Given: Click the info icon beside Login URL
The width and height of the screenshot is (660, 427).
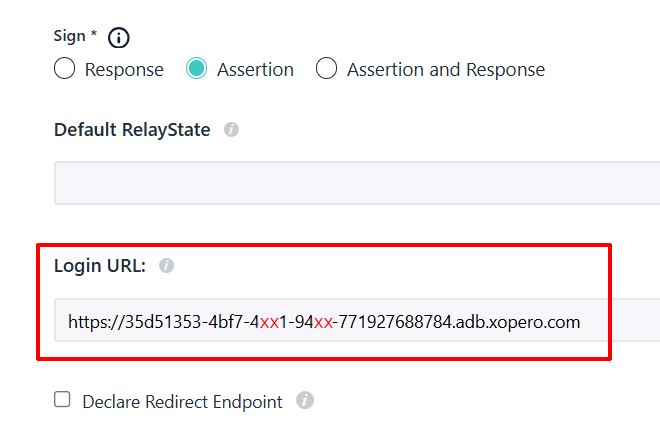Looking at the screenshot, I should click(167, 266).
